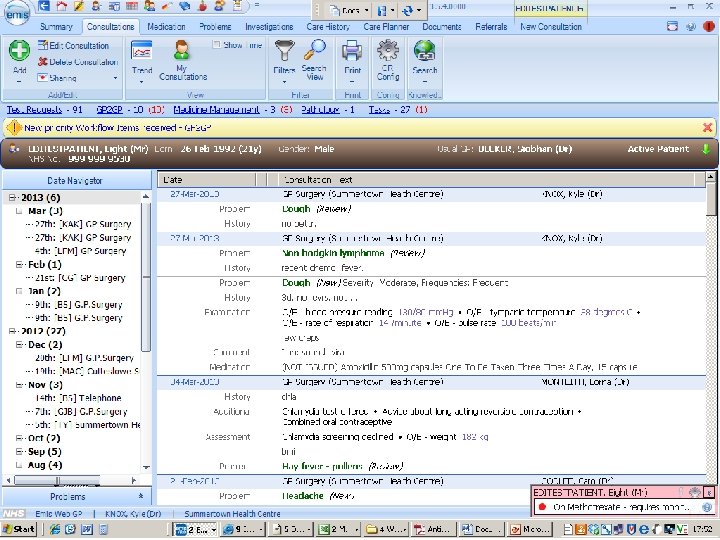Collapse the 2012 (27) year node
Screen dimensions: 720x540
(12, 331)
